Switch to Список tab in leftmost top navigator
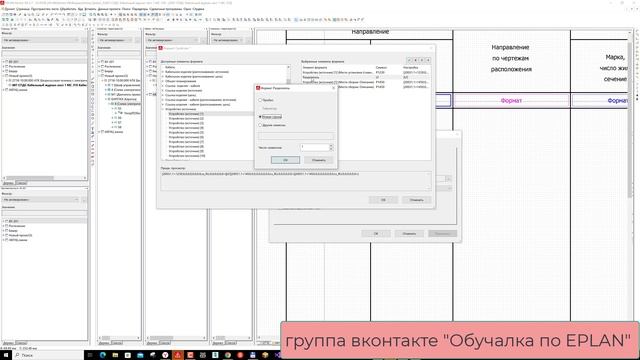Image resolution: width=640 pixels, height=360 pixels. (21, 183)
